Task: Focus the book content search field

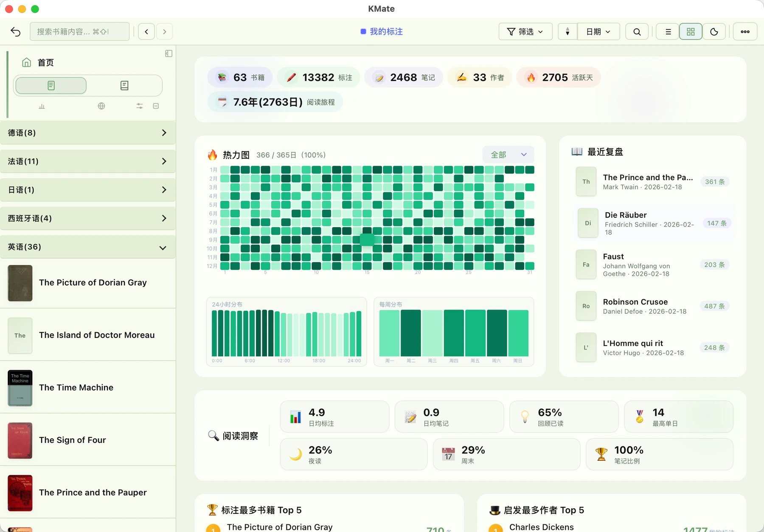Action: (x=80, y=32)
